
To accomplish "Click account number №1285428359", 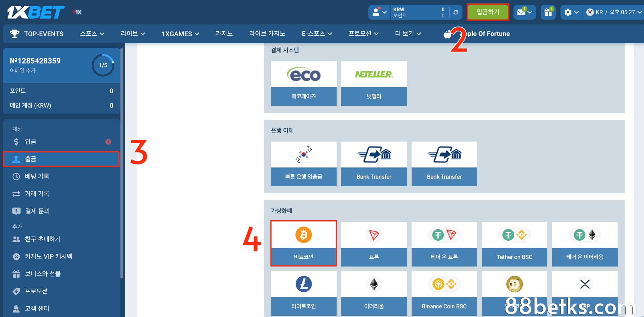I will click(35, 61).
